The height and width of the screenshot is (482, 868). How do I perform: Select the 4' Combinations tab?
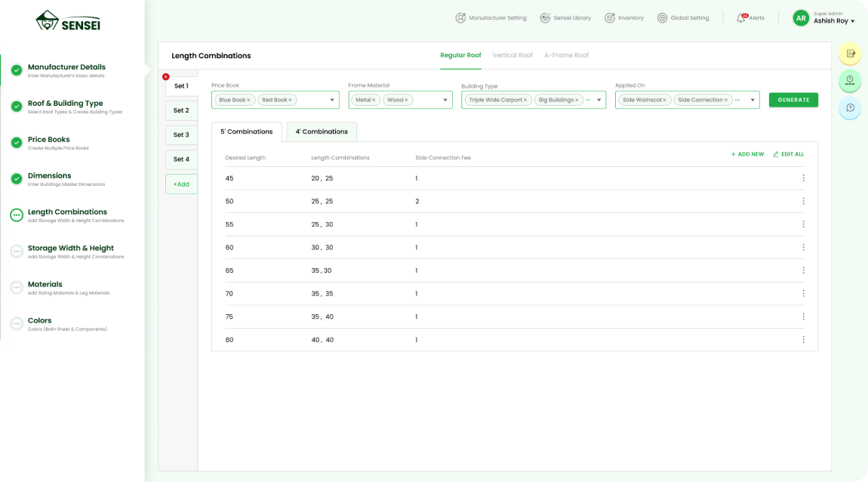click(322, 131)
